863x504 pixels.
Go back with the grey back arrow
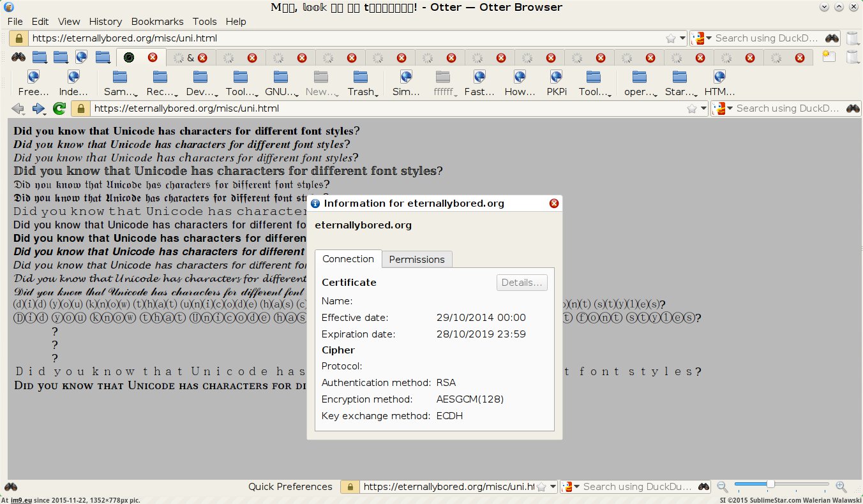click(18, 108)
